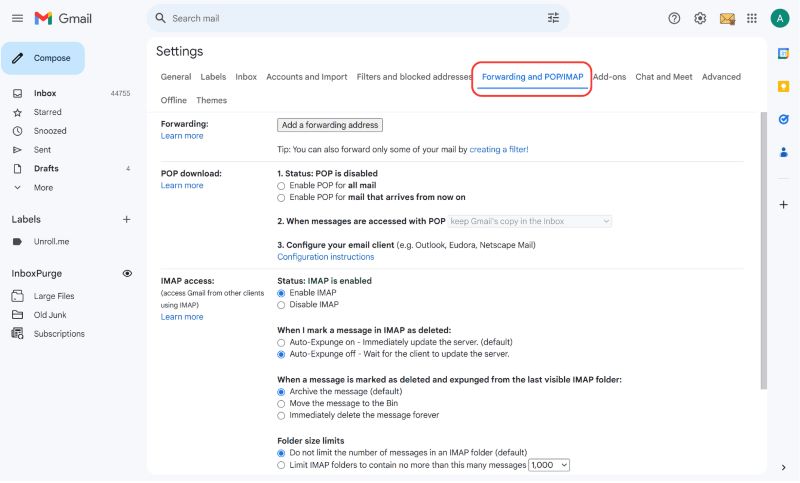Open Learn more under POP download
This screenshot has width=800, height=483.
[182, 186]
